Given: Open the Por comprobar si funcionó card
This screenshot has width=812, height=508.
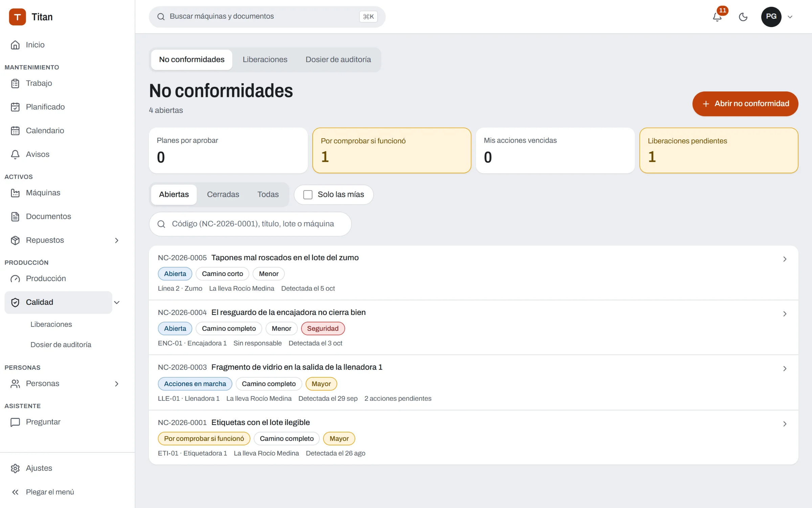Looking at the screenshot, I should coord(392,150).
